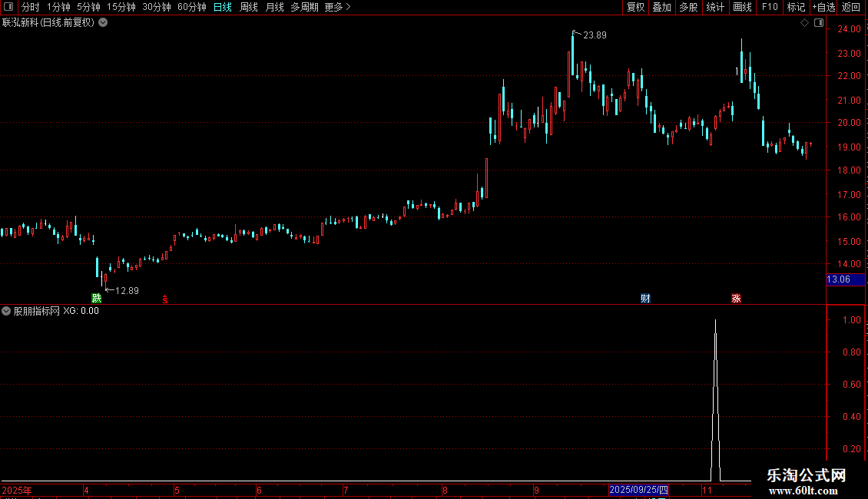The height and width of the screenshot is (499, 868).
Task: Open the 统计 statistics button
Action: (715, 7)
